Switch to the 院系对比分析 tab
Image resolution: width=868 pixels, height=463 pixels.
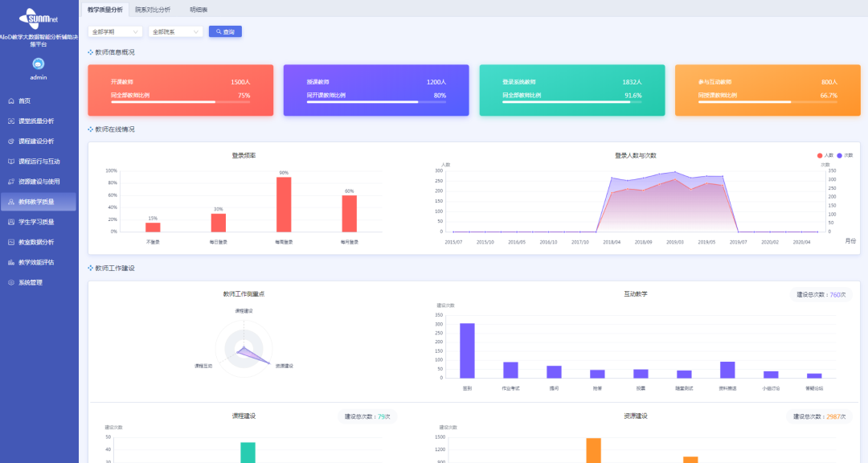point(153,9)
